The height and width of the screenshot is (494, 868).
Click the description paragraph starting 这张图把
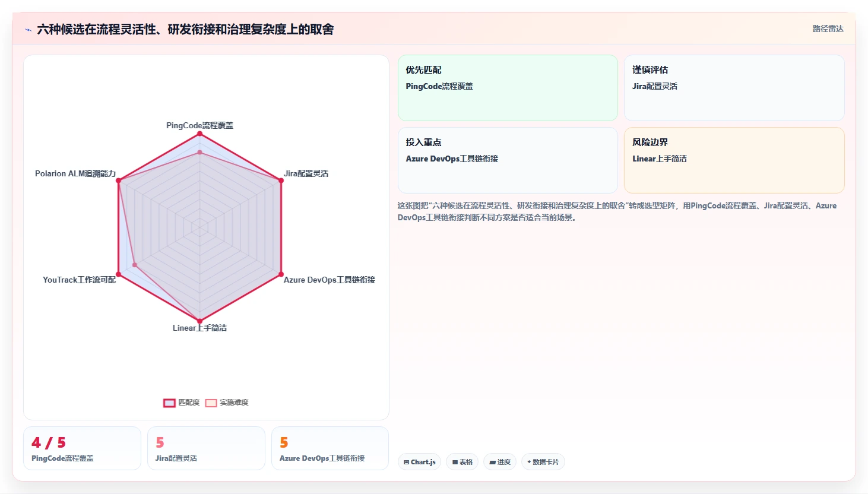point(617,211)
